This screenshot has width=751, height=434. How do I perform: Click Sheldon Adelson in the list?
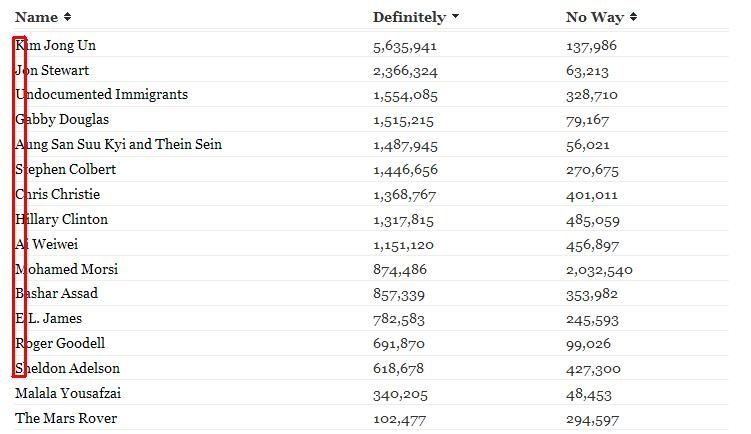(x=67, y=368)
